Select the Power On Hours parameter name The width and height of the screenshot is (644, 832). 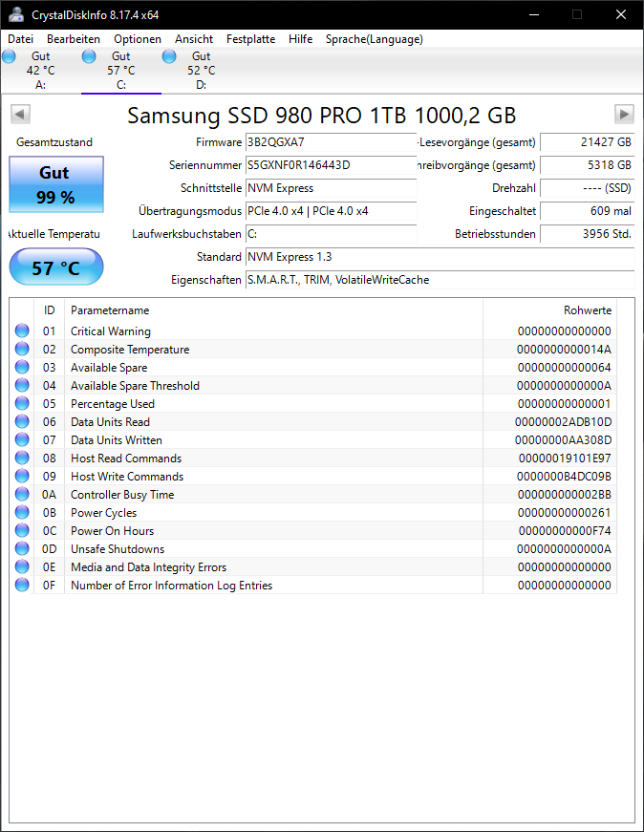[x=112, y=530]
